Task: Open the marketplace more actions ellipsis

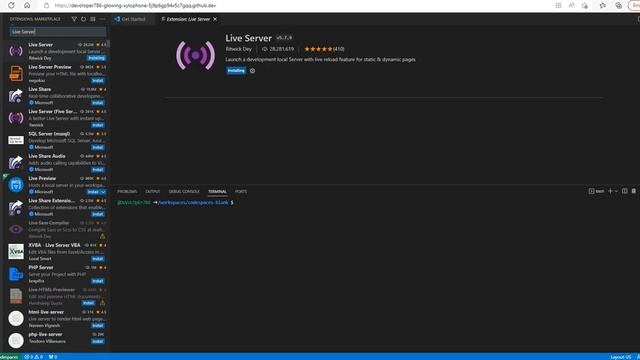Action: (102, 19)
